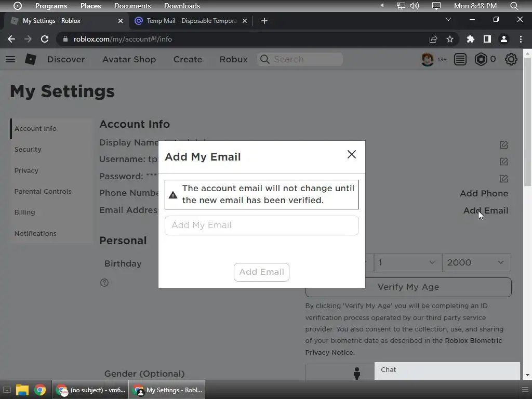Open the Roblox settings gear icon

click(x=511, y=59)
